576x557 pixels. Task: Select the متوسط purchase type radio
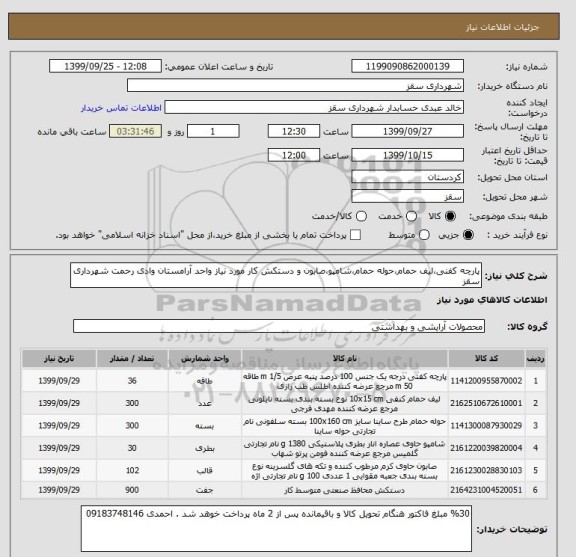[424, 235]
